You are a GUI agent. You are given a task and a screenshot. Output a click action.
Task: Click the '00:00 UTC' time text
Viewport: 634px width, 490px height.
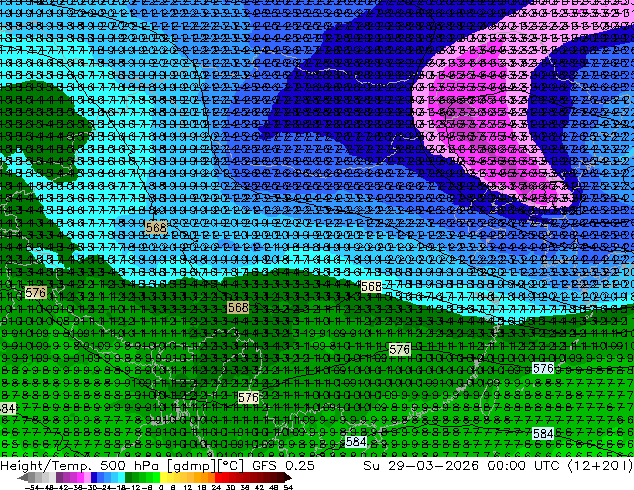point(523,465)
